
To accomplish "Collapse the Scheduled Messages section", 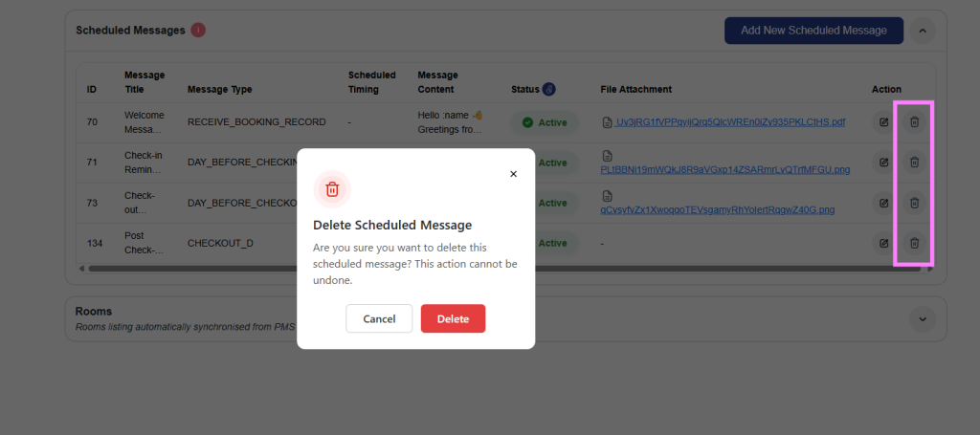I will [x=922, y=31].
